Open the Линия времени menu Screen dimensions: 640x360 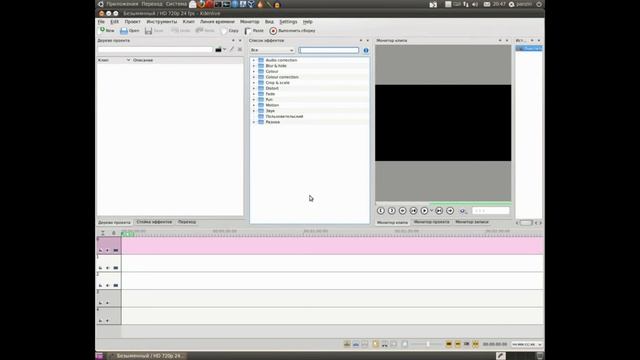pyautogui.click(x=217, y=22)
